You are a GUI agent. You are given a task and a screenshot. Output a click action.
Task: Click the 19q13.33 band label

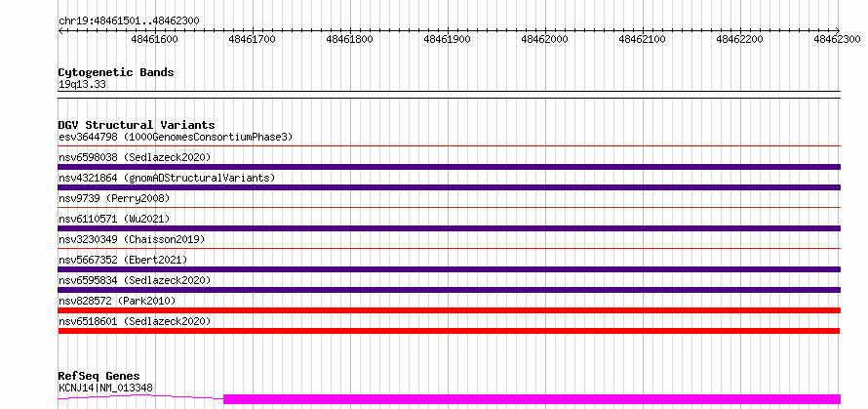[x=82, y=84]
